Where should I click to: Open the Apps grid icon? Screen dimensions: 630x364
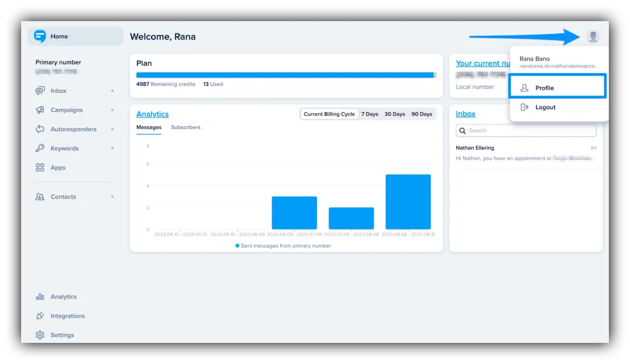40,168
